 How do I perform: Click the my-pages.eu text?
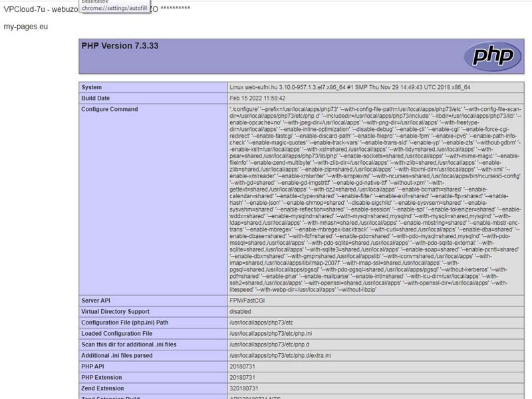26,27
